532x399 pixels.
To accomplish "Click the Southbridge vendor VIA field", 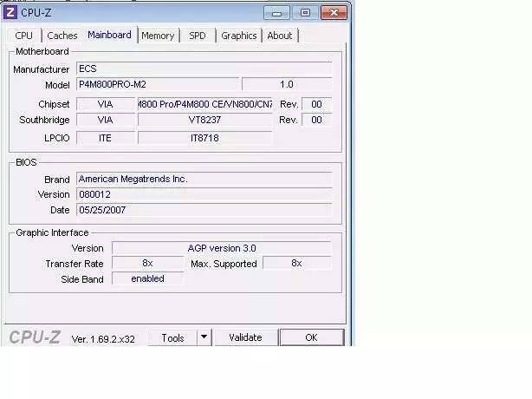I will [105, 120].
